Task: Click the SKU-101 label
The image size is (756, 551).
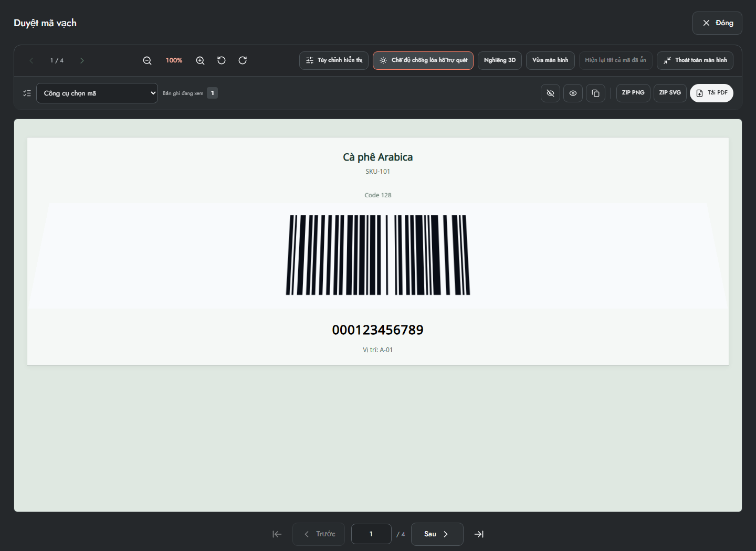Action: point(378,172)
